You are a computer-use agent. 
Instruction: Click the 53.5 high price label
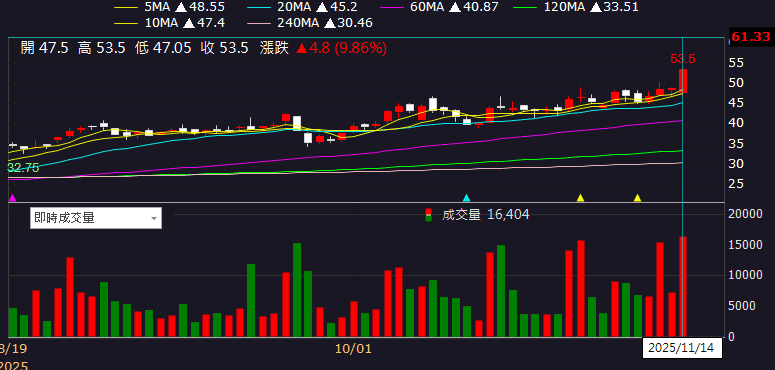coord(683,59)
